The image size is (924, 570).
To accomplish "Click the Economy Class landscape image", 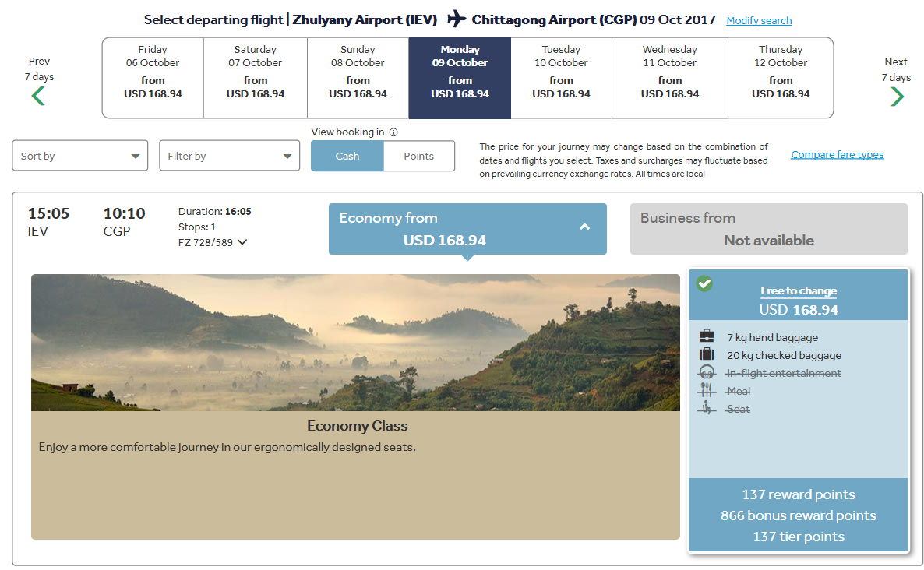I will pos(355,343).
